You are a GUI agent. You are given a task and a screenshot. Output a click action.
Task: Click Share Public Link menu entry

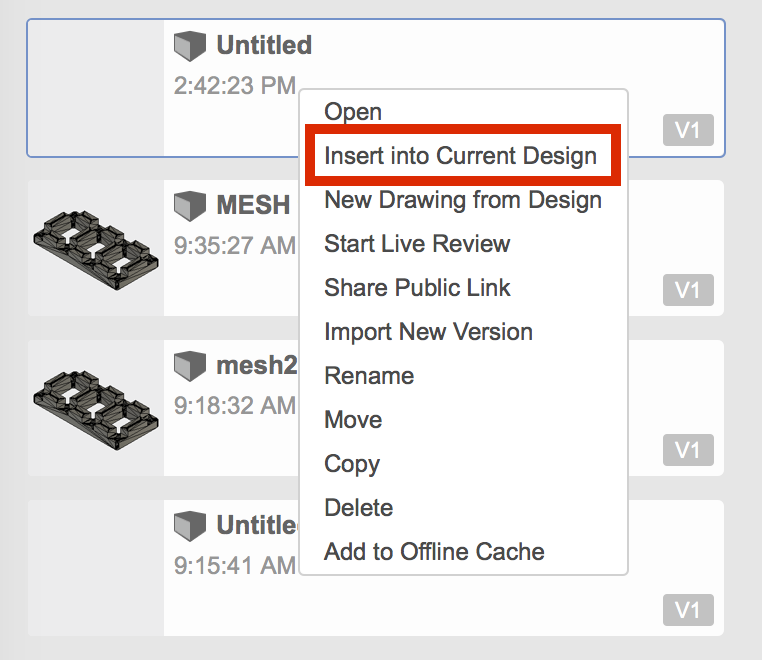click(417, 288)
